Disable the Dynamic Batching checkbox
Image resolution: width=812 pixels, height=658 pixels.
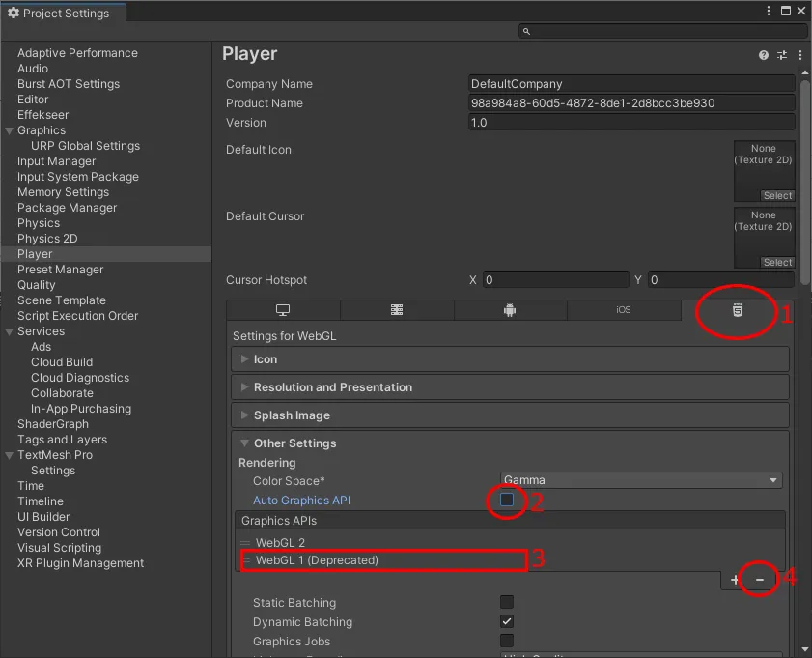click(x=507, y=622)
